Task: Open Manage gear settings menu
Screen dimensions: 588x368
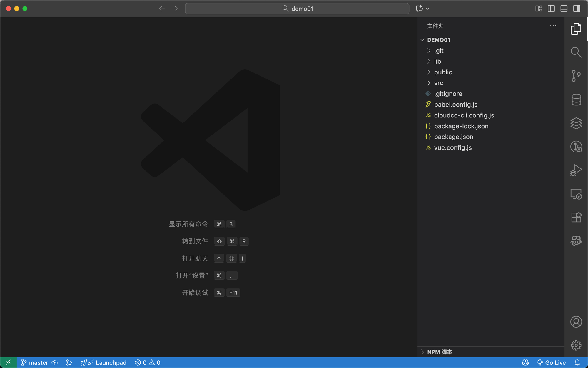Action: pyautogui.click(x=576, y=345)
